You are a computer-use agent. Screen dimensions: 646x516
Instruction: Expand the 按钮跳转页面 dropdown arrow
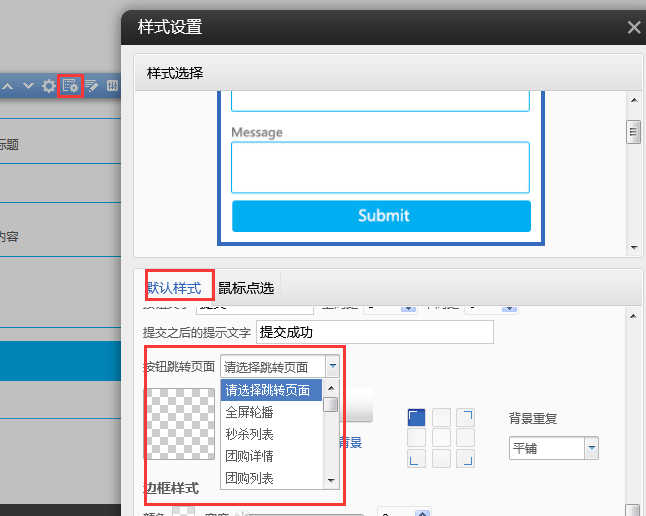pyautogui.click(x=332, y=367)
